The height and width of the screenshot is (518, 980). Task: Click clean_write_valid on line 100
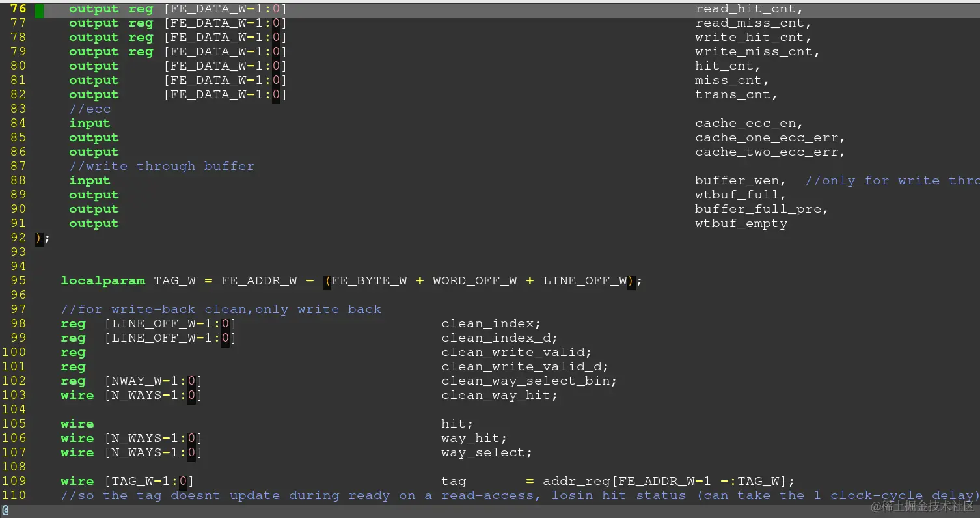click(513, 353)
